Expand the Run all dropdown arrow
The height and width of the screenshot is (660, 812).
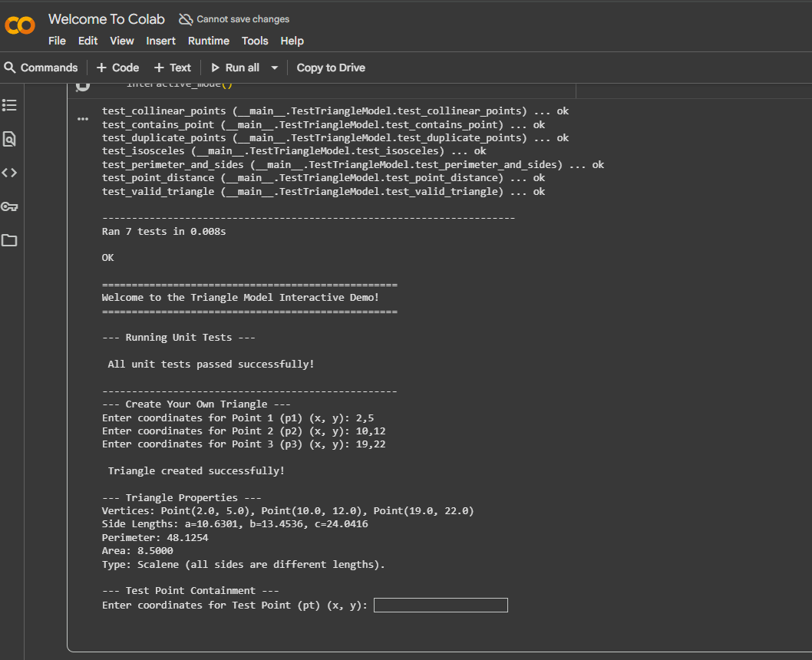(274, 68)
